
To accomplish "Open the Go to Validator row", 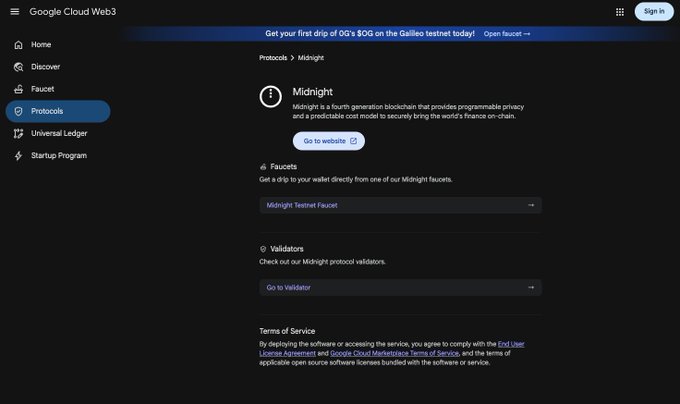I will tap(400, 287).
